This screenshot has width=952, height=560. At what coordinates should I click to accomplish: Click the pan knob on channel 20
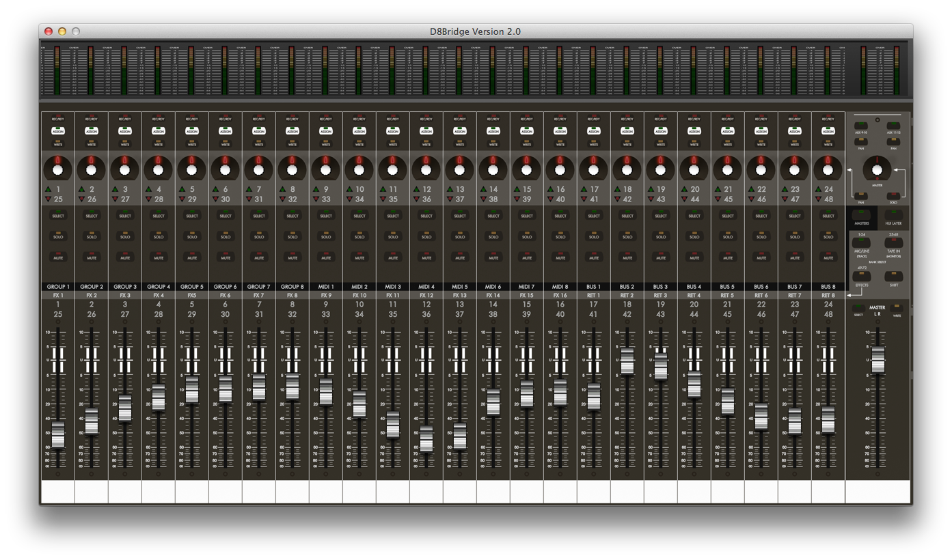(x=694, y=167)
